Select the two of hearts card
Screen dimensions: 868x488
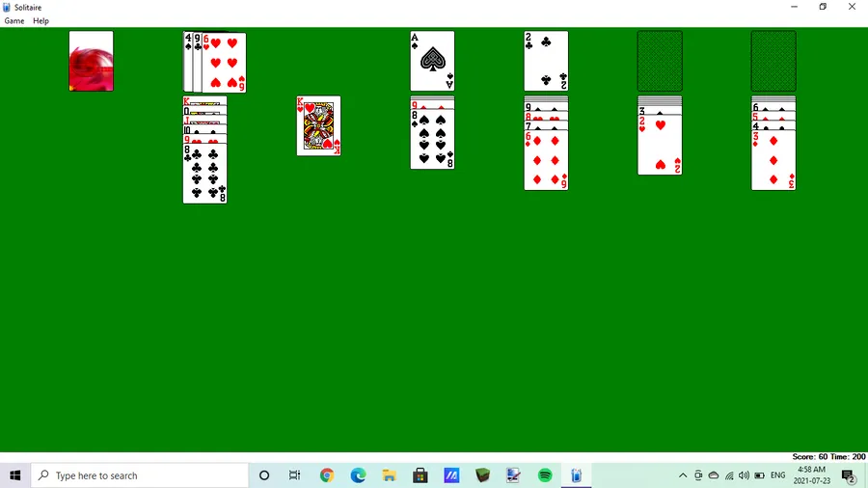click(660, 145)
